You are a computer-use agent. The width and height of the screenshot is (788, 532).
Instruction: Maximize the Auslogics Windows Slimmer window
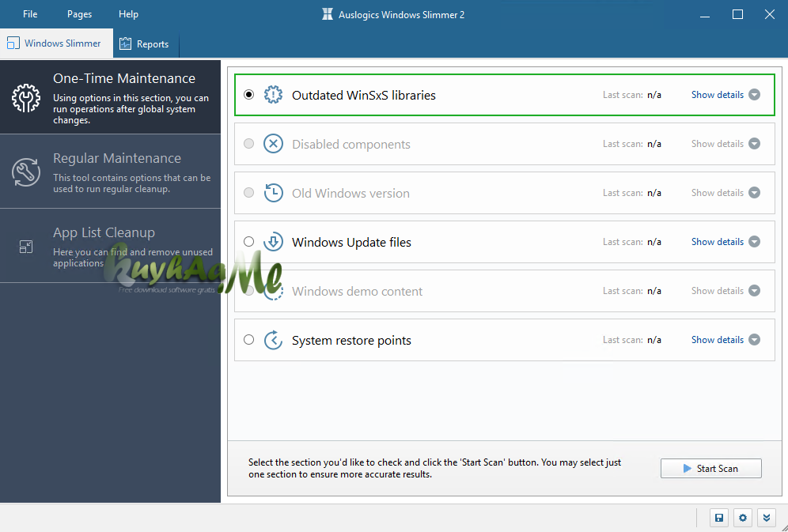(x=737, y=14)
